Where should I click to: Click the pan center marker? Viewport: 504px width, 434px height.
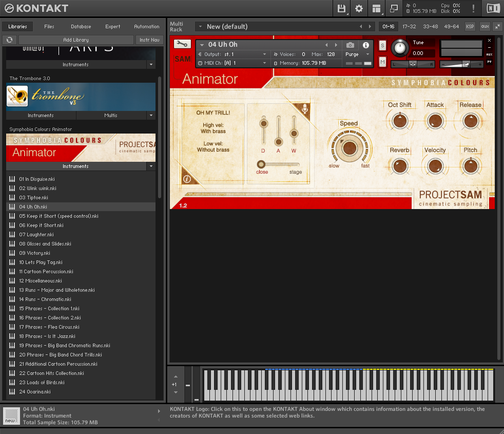click(413, 64)
